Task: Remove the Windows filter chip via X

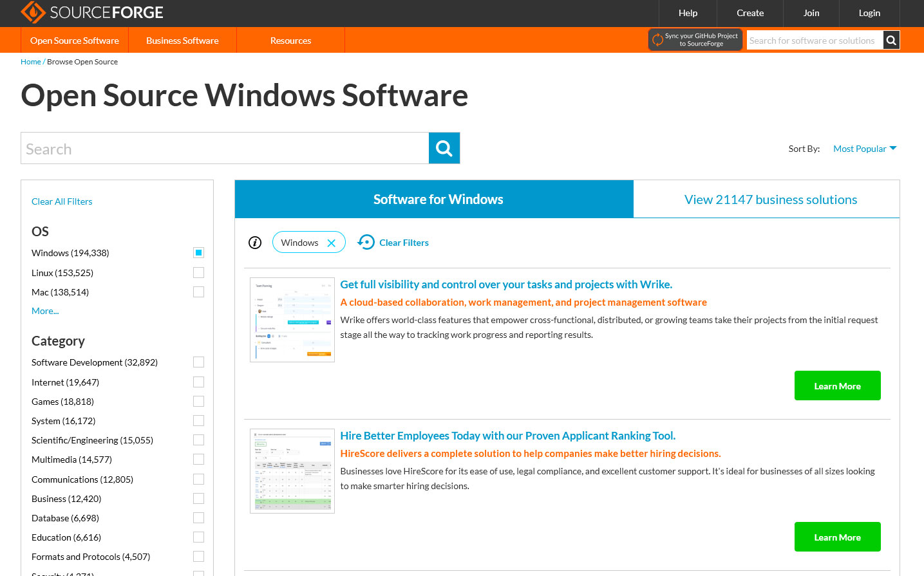Action: pyautogui.click(x=331, y=243)
